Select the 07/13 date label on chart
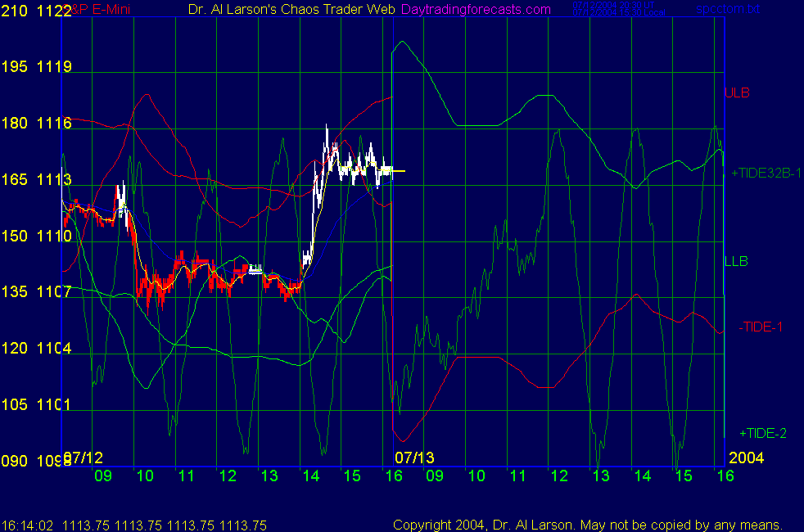This screenshot has width=804, height=532. pos(414,458)
